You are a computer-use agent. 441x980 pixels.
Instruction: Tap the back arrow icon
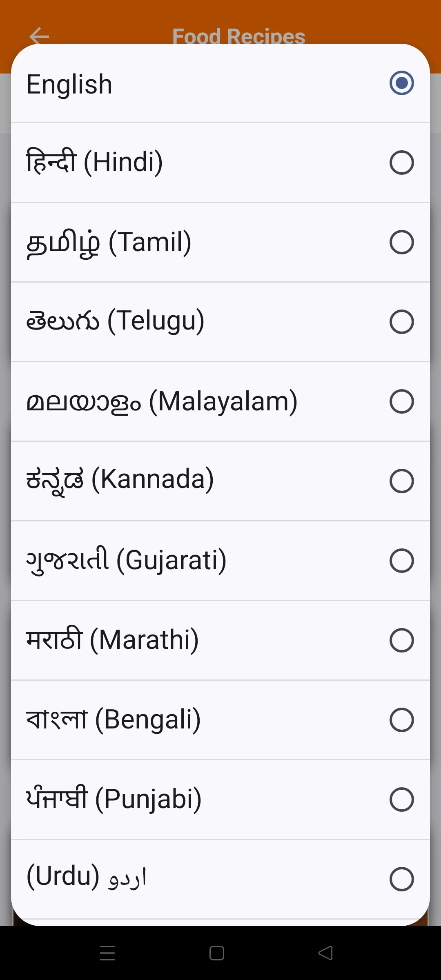pos(39,36)
